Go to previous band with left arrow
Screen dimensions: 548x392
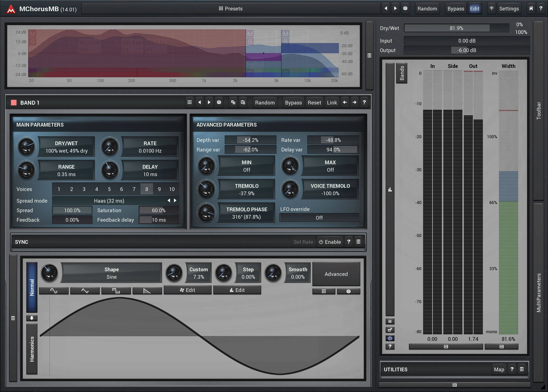[x=345, y=102]
